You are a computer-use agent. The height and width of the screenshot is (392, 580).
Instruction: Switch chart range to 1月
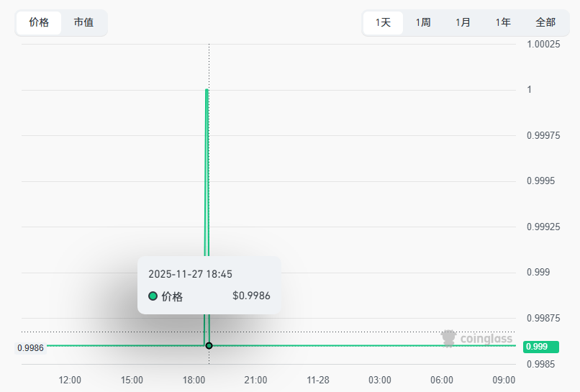pos(463,22)
